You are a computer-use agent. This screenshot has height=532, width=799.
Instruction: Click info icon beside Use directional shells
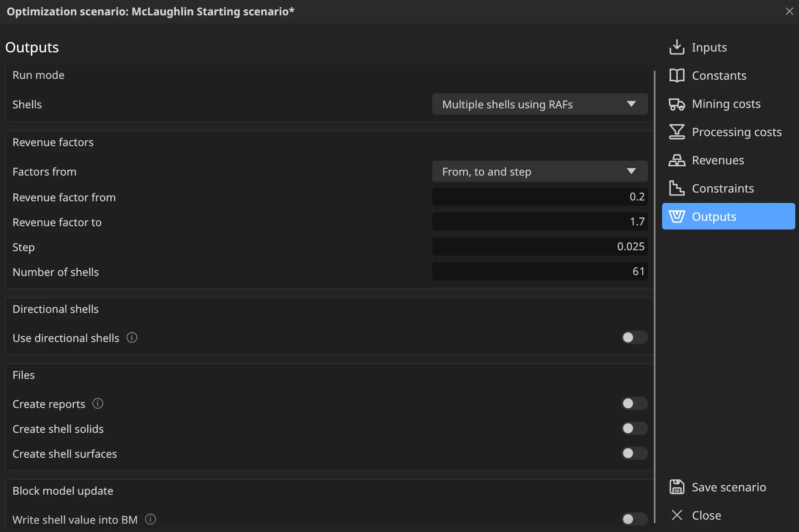click(x=132, y=338)
